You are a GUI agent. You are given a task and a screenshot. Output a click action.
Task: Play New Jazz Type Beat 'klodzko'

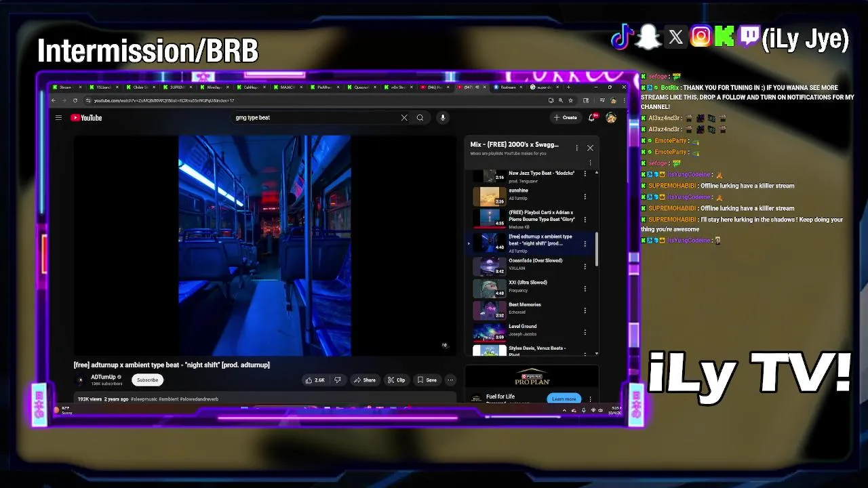[x=542, y=173]
